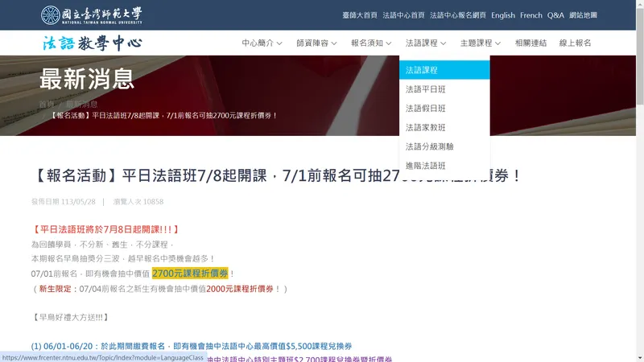The height and width of the screenshot is (362, 644).
Task: Open 法語中心報名網頁 link
Action: (457, 15)
